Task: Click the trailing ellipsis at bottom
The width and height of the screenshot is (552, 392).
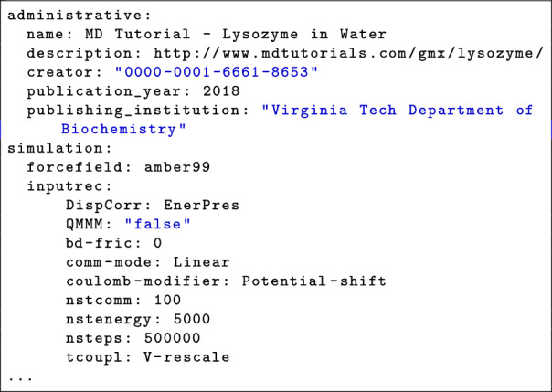Action: point(20,379)
